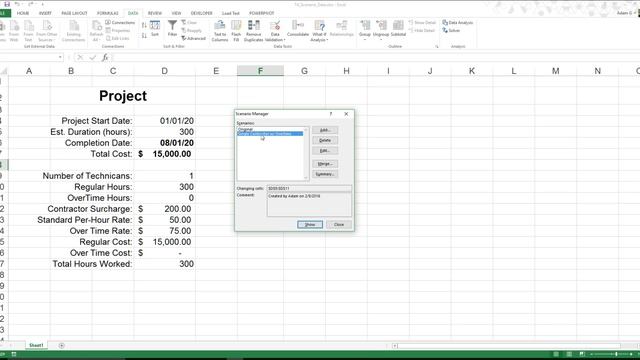This screenshot has width=640, height=360.
Task: Add a new sheet with plus icon
Action: 62,346
